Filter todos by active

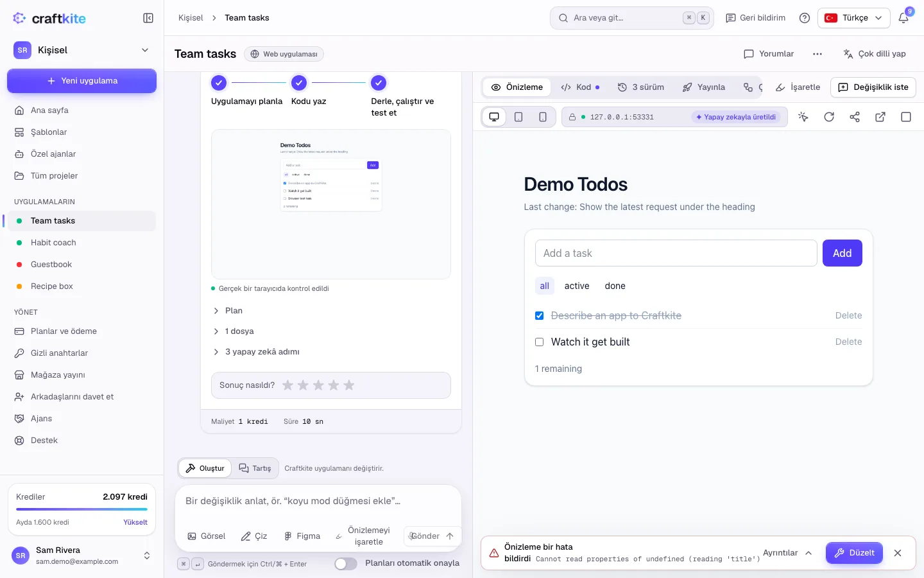tap(577, 286)
